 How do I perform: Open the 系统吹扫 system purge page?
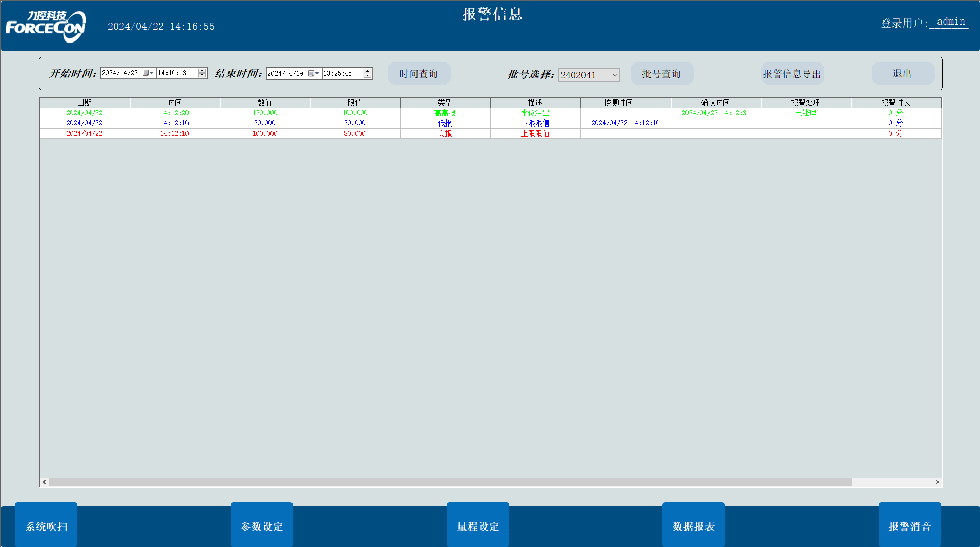[46, 526]
